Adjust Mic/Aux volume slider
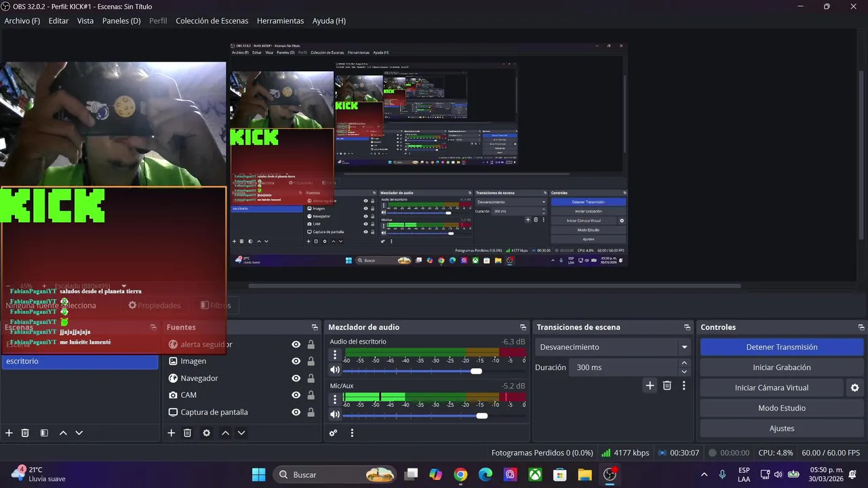The image size is (868, 488). coord(481,415)
